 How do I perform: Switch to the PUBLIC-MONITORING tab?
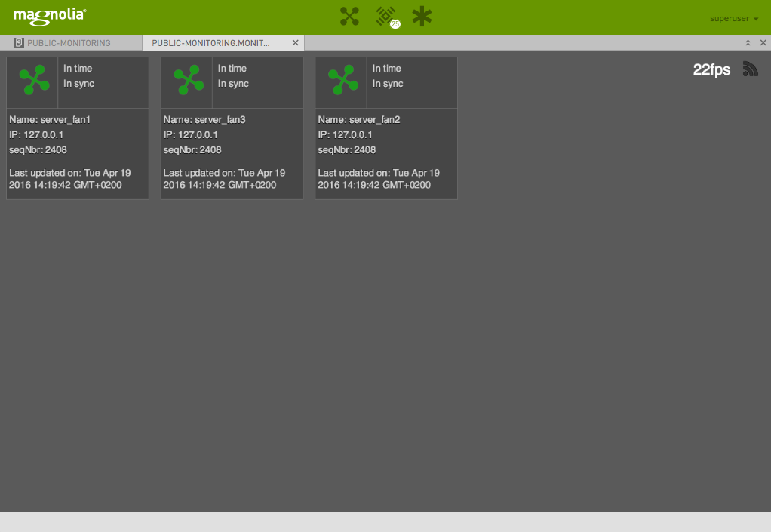[69, 43]
